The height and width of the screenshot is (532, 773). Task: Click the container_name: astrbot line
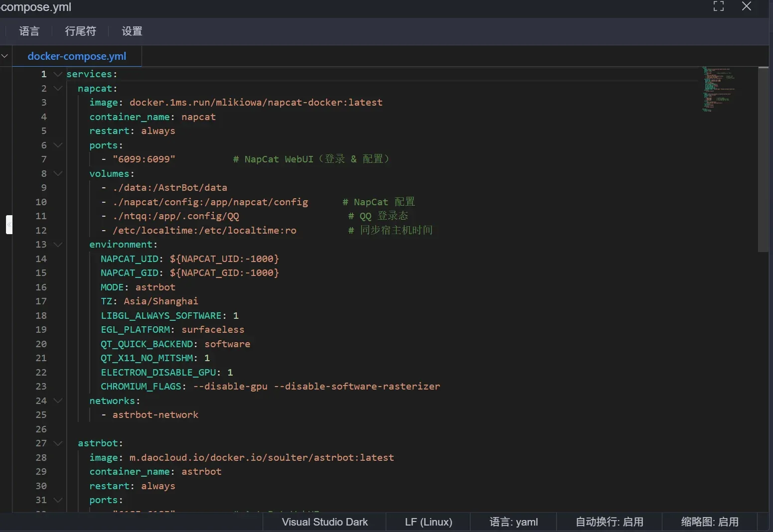point(155,472)
